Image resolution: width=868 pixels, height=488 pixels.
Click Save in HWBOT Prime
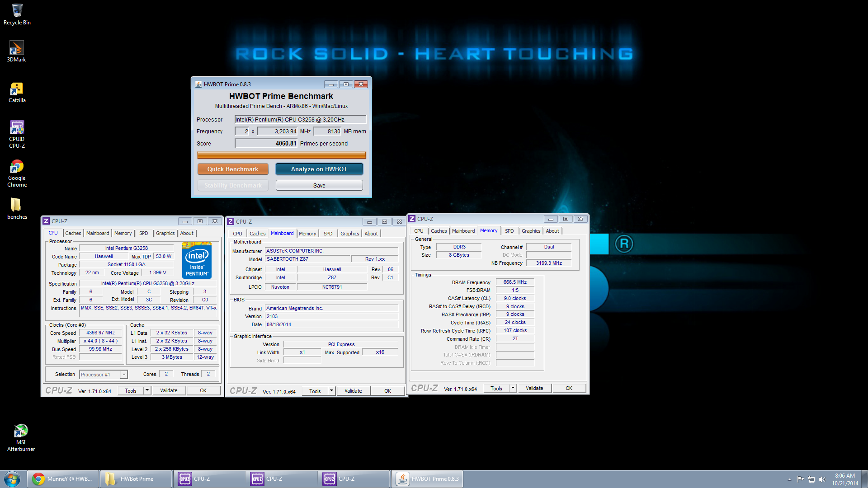pyautogui.click(x=319, y=185)
